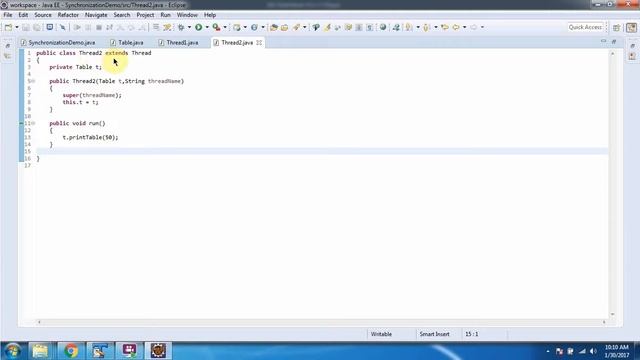Close the Thread2.java editor tab
Image resolution: width=640 pixels, height=360 pixels.
259,42
